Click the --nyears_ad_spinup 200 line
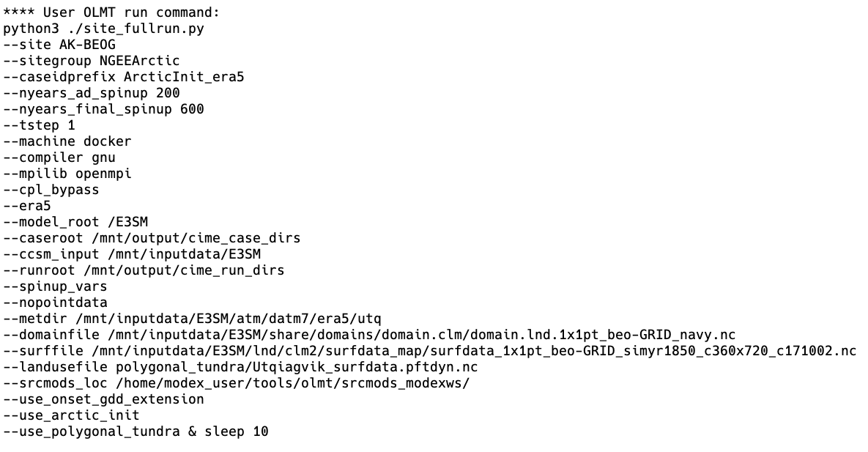 (92, 93)
